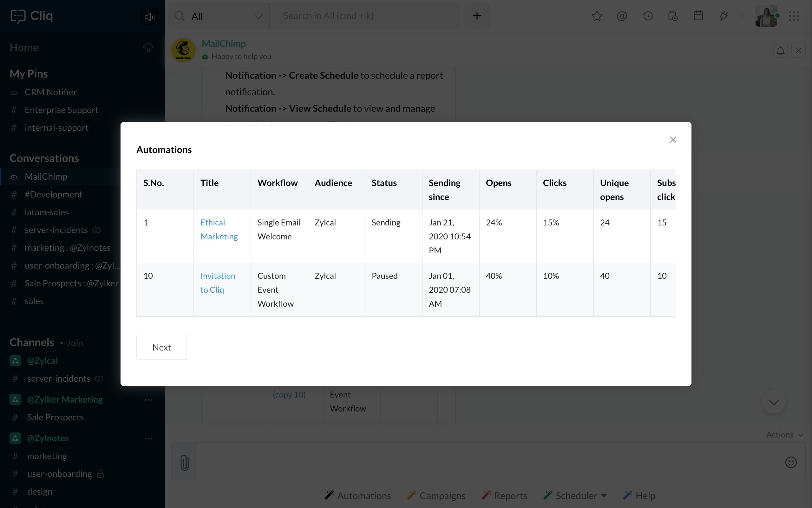This screenshot has width=812, height=508.
Task: Click the attachment paperclip icon
Action: [x=184, y=462]
